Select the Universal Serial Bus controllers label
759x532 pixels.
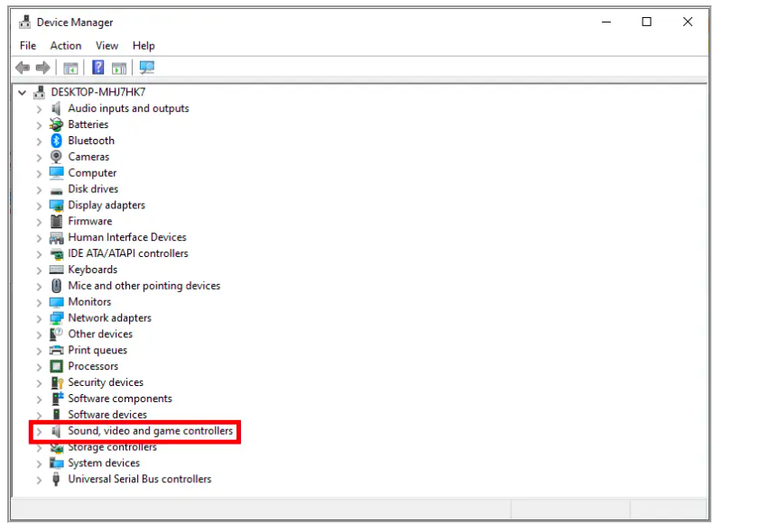click(x=140, y=479)
